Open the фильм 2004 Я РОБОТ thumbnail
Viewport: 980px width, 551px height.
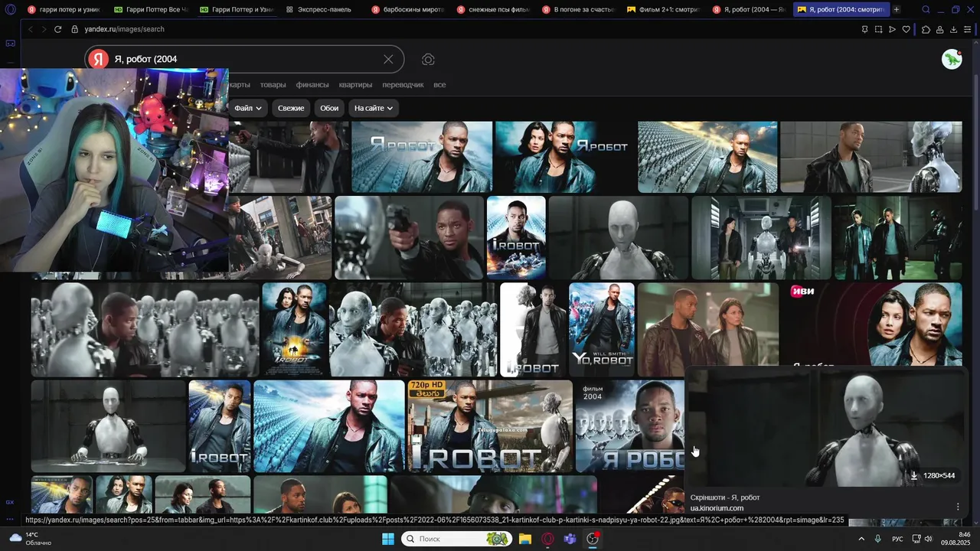coord(629,426)
